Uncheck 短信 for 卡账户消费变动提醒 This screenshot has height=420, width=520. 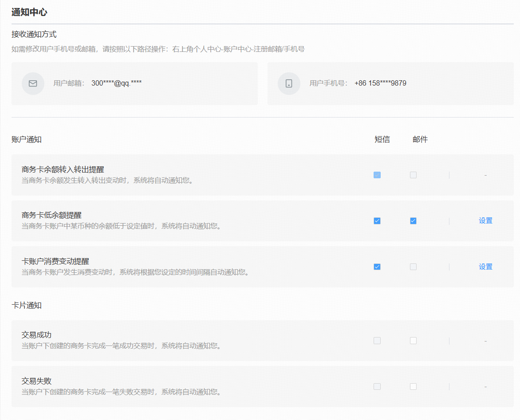pyautogui.click(x=377, y=267)
